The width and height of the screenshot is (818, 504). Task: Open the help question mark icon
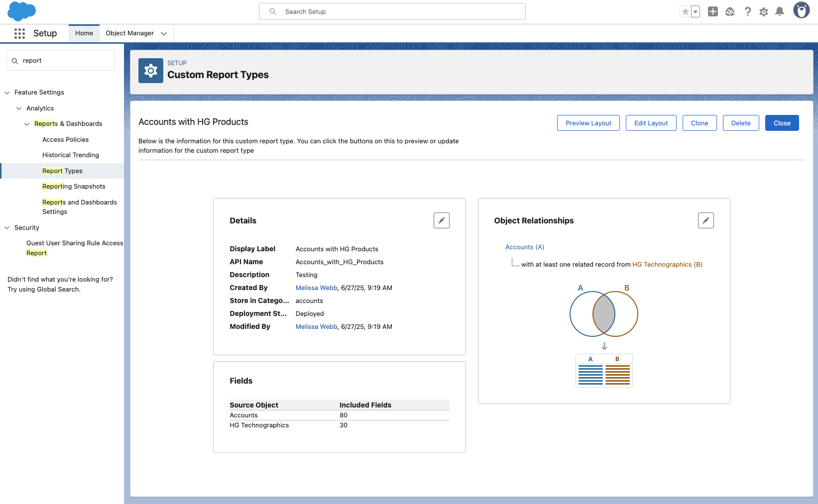[747, 11]
